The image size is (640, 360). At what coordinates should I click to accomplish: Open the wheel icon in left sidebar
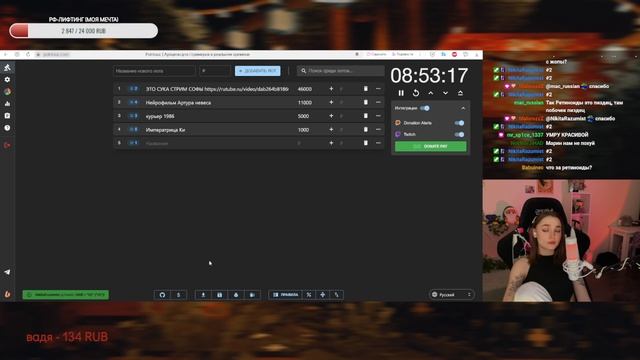(7, 92)
